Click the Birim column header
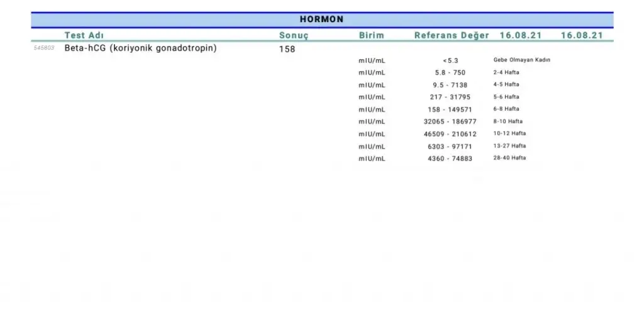 pyautogui.click(x=371, y=35)
